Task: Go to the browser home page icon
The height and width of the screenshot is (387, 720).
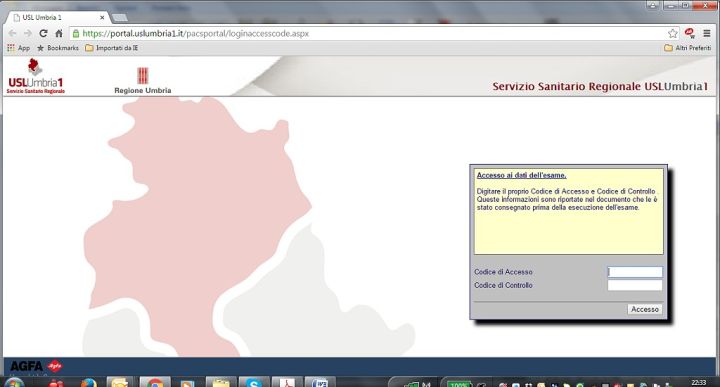Action: point(59,34)
